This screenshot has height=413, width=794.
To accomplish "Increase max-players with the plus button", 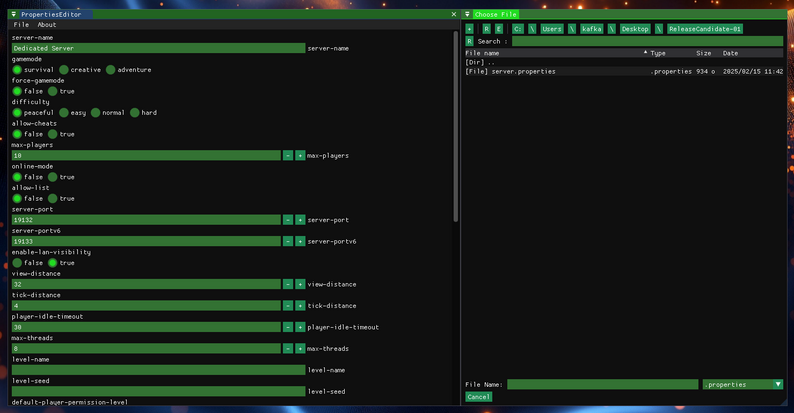I will tap(300, 155).
